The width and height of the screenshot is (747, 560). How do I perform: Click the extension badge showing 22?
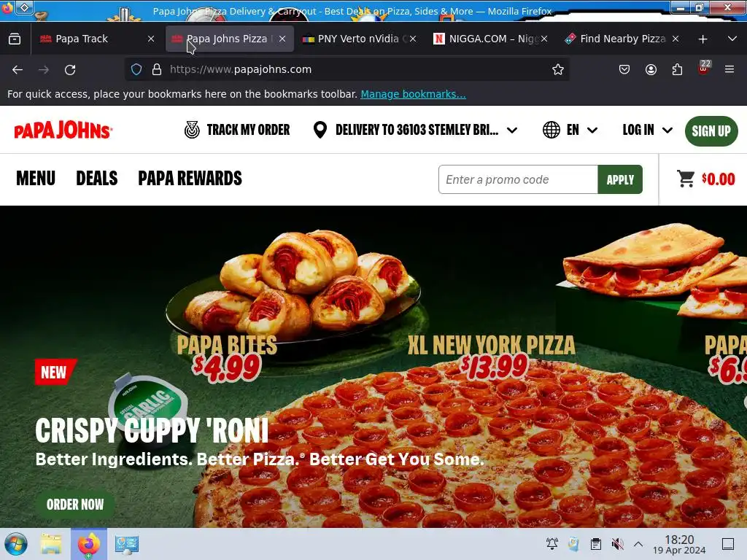coord(704,68)
